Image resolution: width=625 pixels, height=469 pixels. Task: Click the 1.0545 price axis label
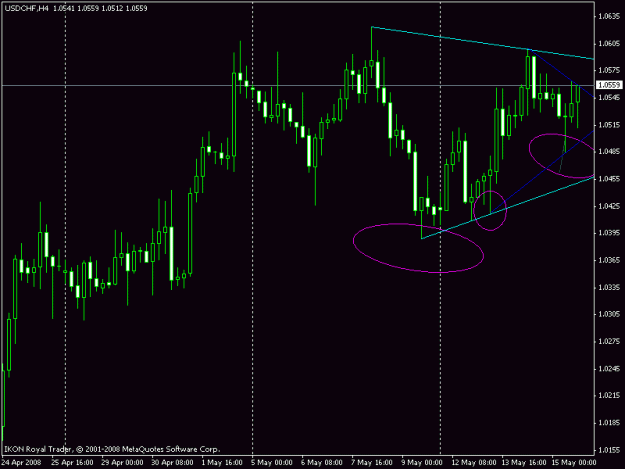pos(609,98)
